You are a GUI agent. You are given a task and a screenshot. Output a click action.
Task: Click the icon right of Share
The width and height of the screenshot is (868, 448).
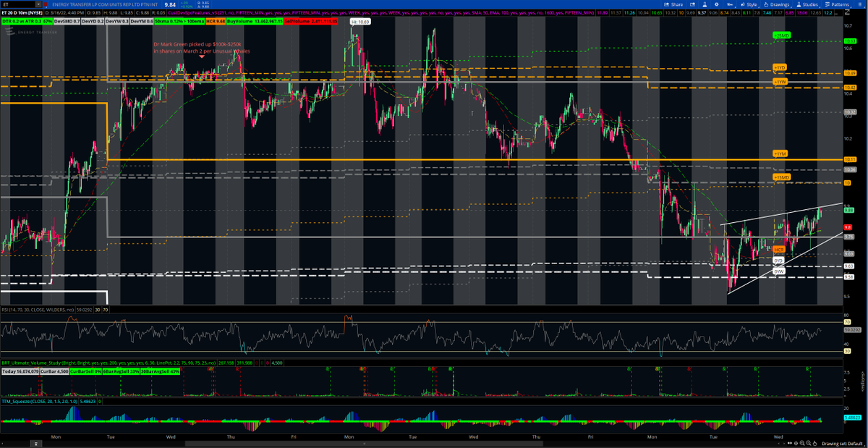tap(692, 4)
